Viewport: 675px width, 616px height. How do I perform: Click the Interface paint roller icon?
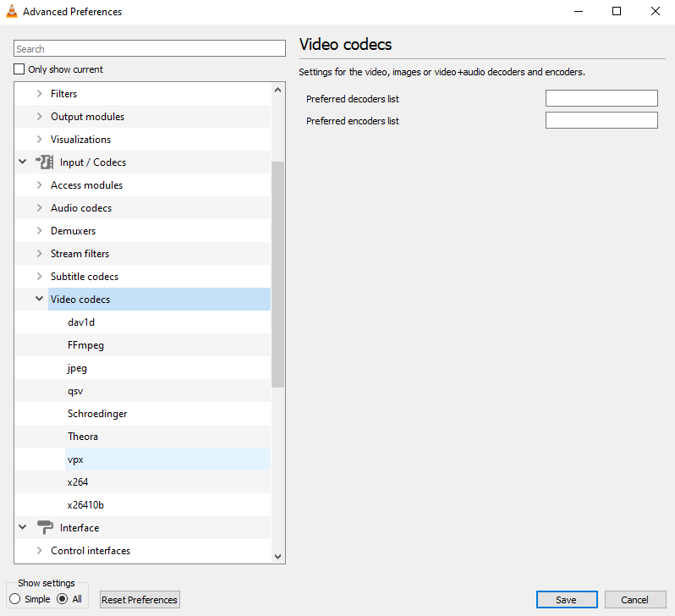pos(45,527)
